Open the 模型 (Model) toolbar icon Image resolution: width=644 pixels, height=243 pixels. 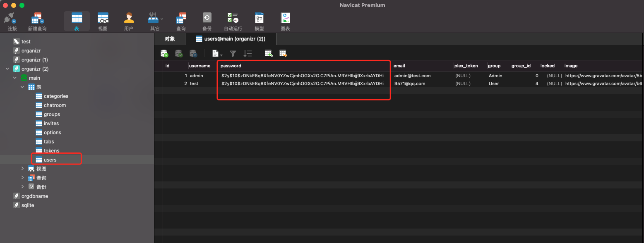click(259, 21)
